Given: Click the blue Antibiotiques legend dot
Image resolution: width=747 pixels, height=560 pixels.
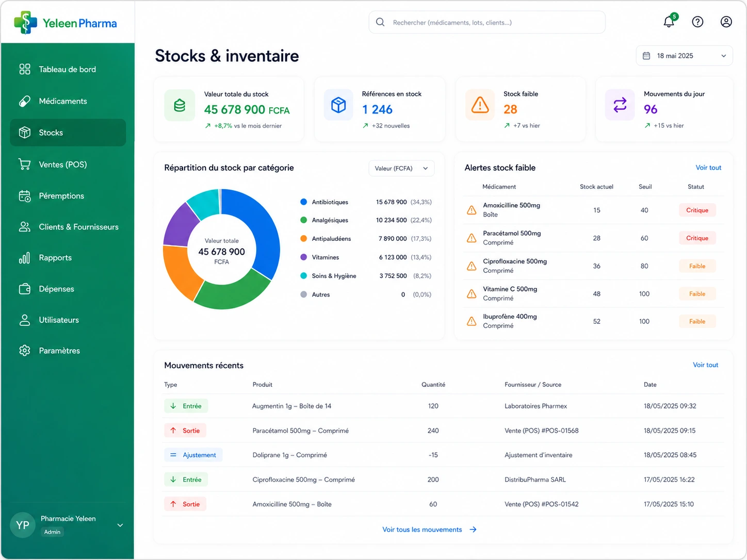Looking at the screenshot, I should [x=304, y=202].
